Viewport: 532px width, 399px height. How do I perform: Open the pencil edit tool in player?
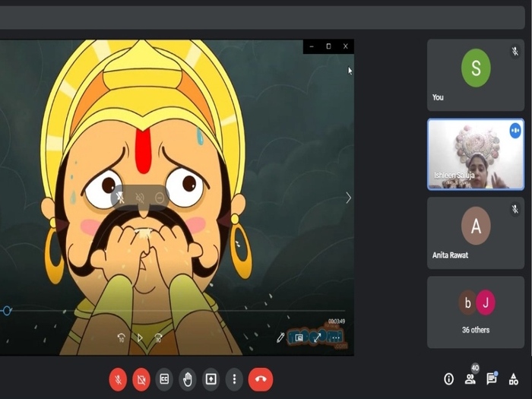click(280, 337)
